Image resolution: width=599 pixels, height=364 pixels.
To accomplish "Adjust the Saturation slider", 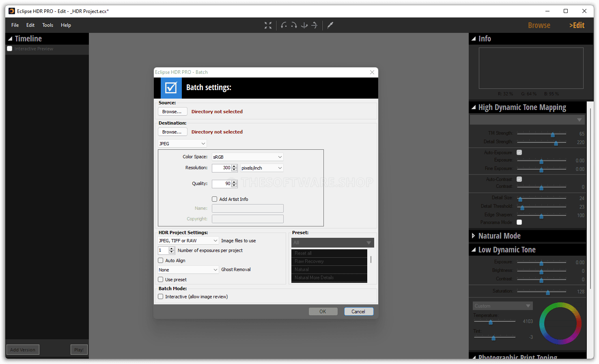I will pyautogui.click(x=541, y=291).
